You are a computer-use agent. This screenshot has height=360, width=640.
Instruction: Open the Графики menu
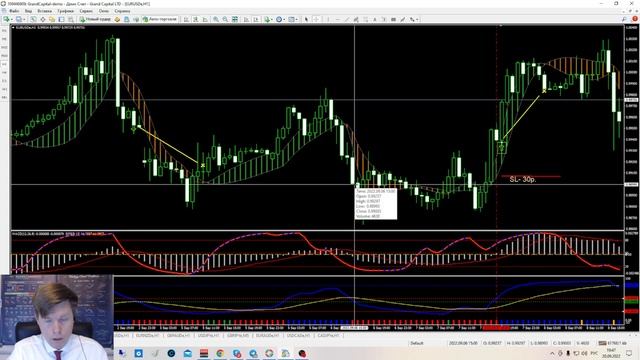coord(65,11)
